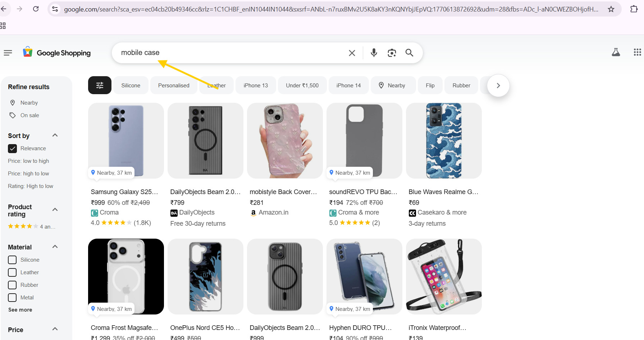Apply the Under ₹1,500 filter chip
This screenshot has width=644, height=340.
tap(302, 85)
